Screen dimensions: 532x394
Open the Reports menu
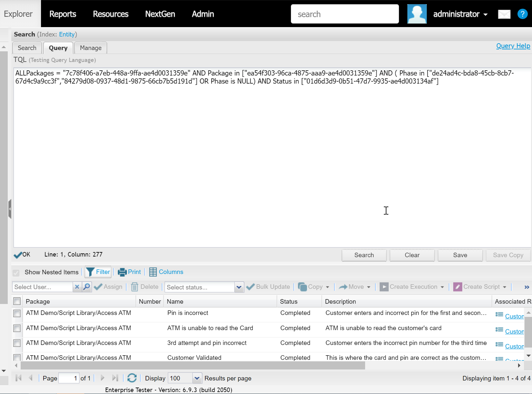tap(63, 14)
